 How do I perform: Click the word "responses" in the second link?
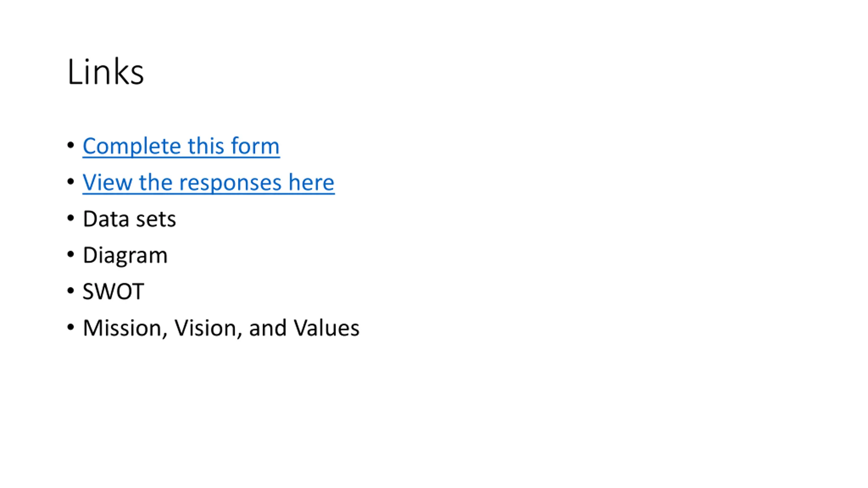click(x=230, y=183)
